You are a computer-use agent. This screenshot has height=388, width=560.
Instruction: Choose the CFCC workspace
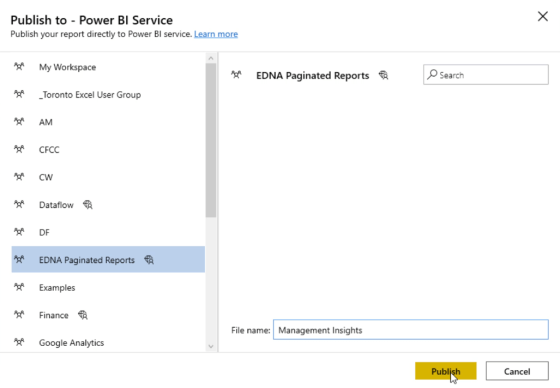(108, 149)
